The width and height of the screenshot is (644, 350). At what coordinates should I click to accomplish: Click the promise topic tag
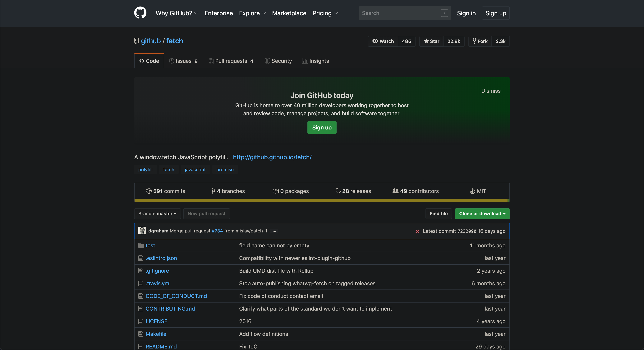[x=225, y=170]
